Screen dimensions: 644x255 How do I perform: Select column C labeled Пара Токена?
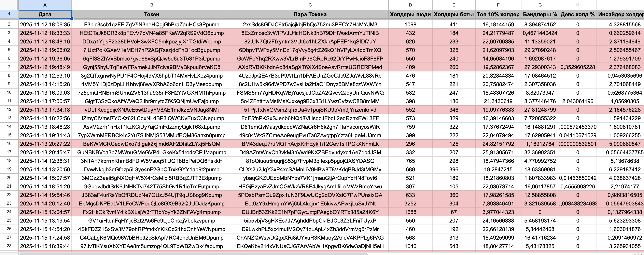(x=309, y=5)
